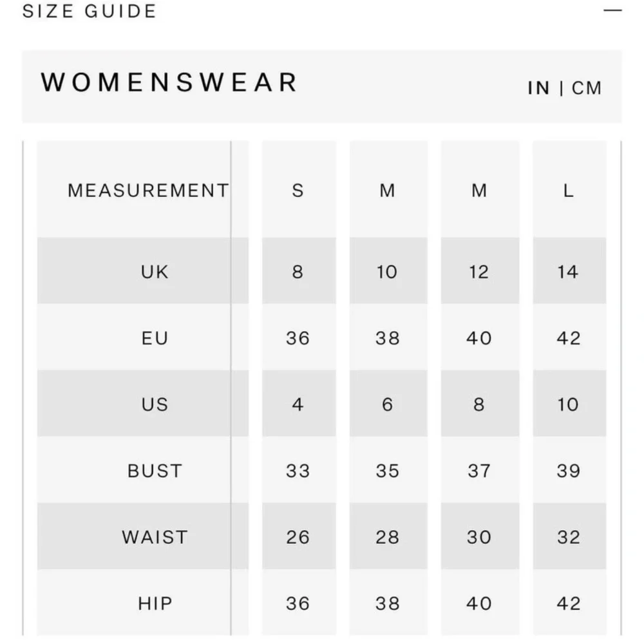Click the WOMENSWEAR title
This screenshot has height=644, width=644.
(x=169, y=83)
